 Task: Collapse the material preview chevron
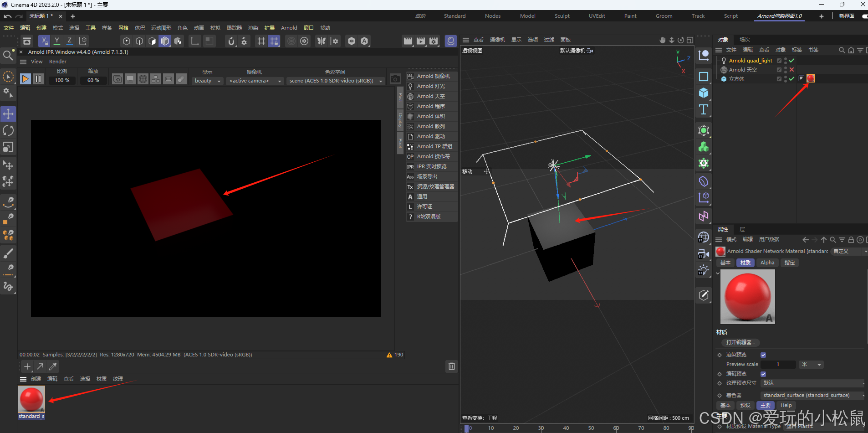(718, 273)
